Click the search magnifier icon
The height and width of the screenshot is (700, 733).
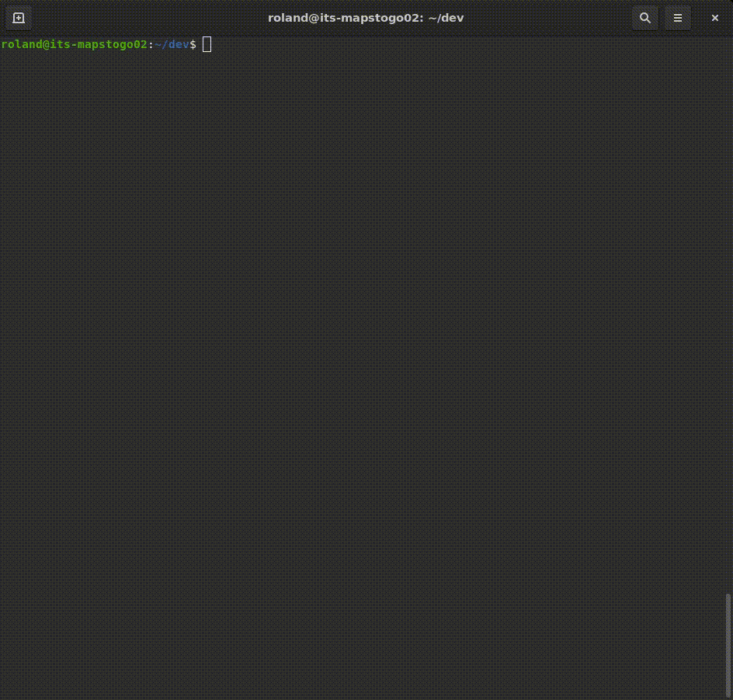point(644,18)
